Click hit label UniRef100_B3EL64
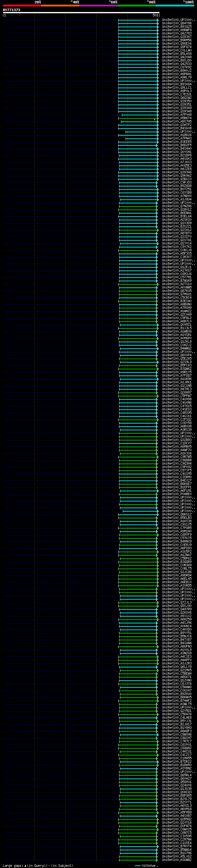The image size is (197, 868). point(177,216)
